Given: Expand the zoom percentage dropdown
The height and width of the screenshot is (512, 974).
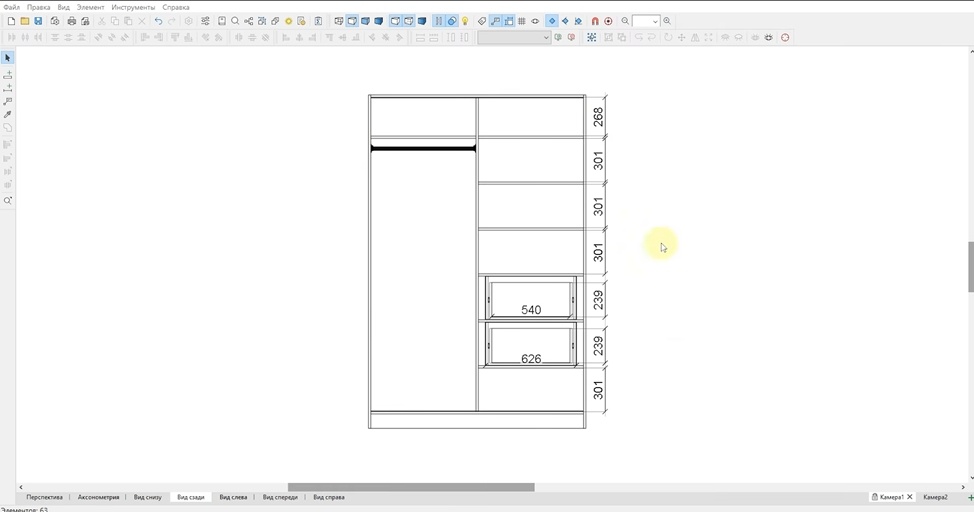Looking at the screenshot, I should click(655, 21).
